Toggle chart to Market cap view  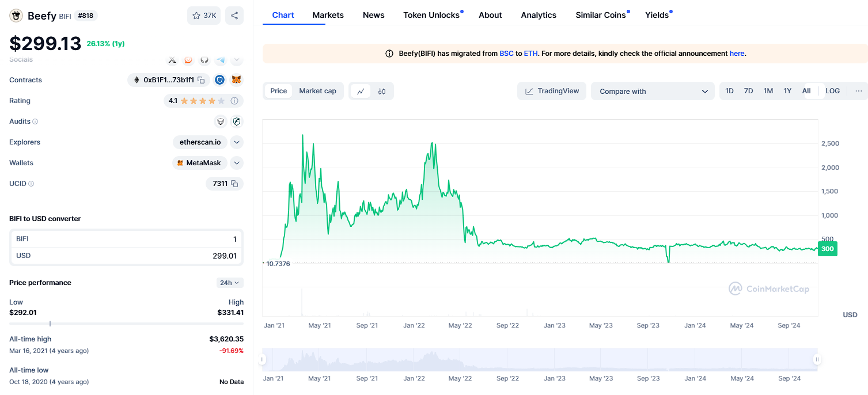point(317,91)
